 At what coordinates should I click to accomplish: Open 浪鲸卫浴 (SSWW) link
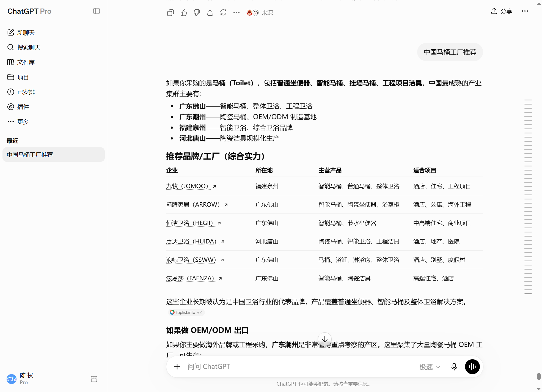[x=195, y=260]
